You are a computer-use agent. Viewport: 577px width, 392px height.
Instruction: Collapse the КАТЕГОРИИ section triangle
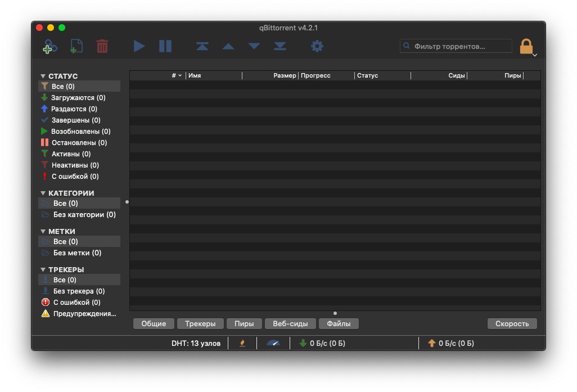[43, 193]
